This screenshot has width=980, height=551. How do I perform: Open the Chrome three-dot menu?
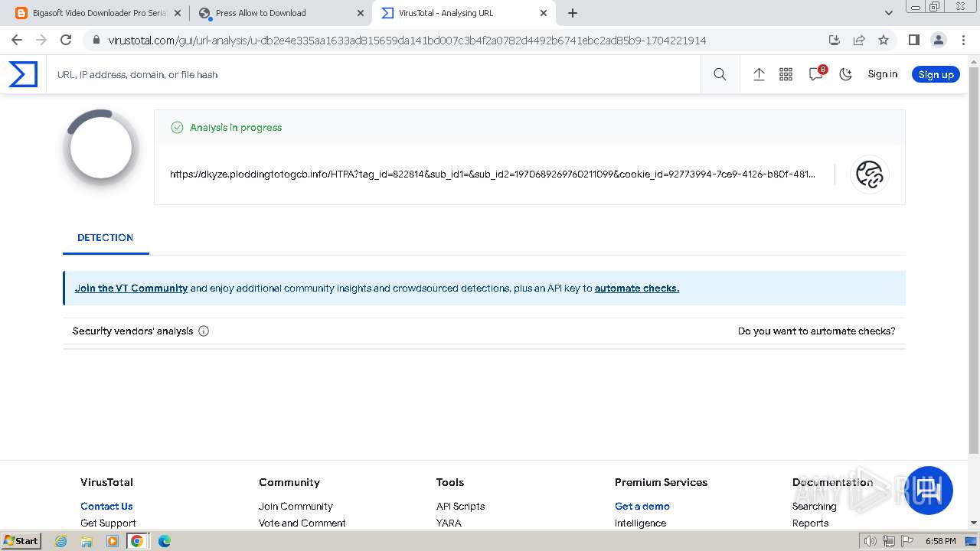point(962,41)
